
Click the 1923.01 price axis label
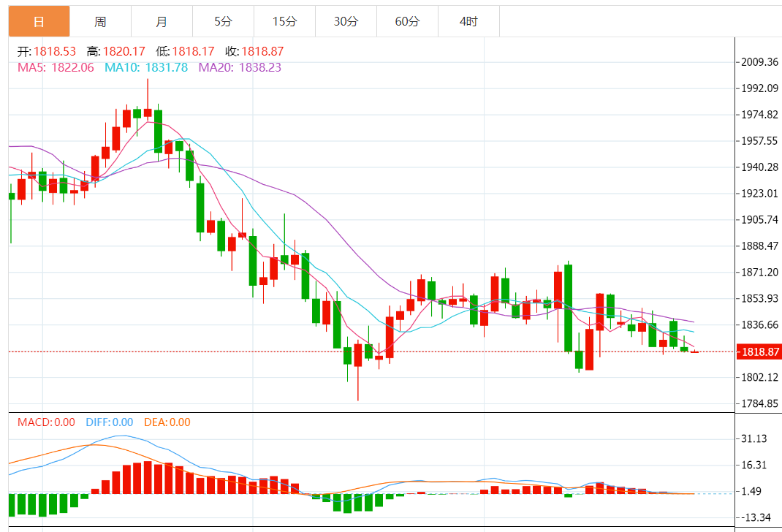[x=759, y=194]
